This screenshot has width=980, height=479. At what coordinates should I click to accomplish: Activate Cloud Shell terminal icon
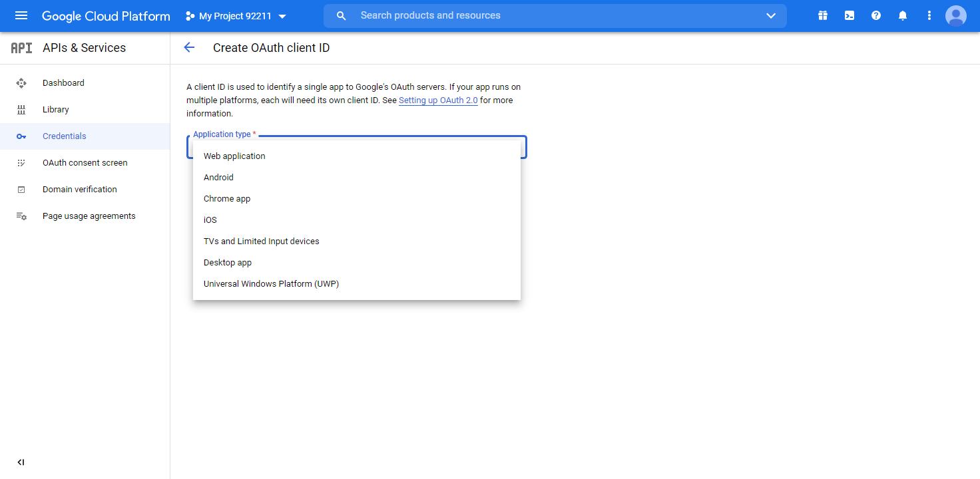850,15
